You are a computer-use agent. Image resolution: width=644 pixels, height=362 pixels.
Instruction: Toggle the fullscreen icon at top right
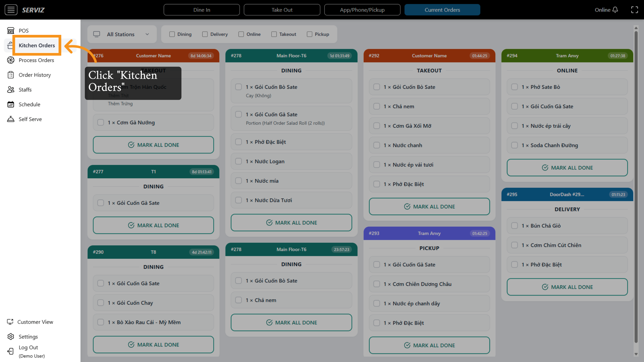tap(635, 10)
